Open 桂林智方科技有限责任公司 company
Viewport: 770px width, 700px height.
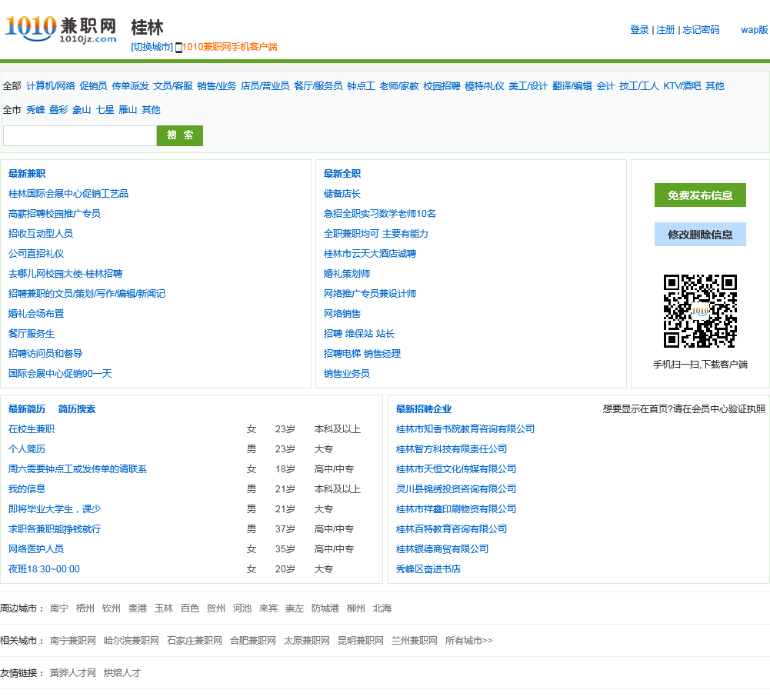452,448
